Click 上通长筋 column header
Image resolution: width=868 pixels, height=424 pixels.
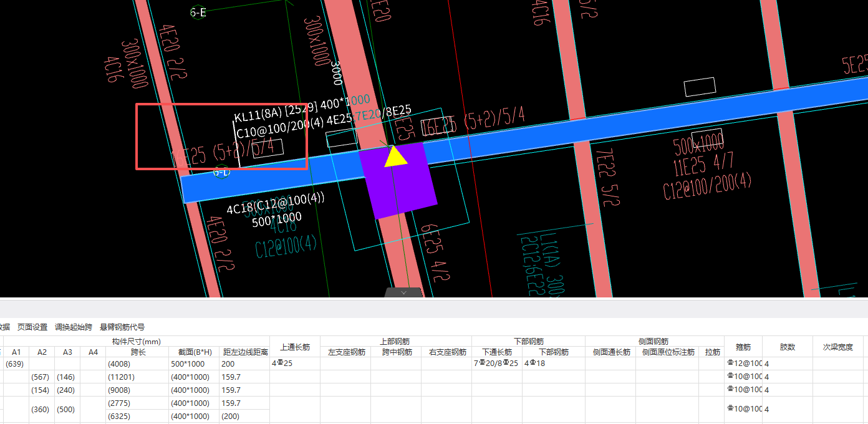coord(295,347)
